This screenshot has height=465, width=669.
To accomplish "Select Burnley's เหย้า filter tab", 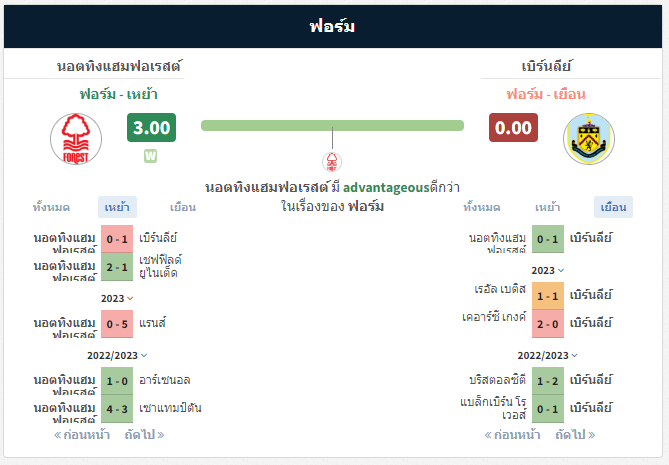I will click(547, 207).
